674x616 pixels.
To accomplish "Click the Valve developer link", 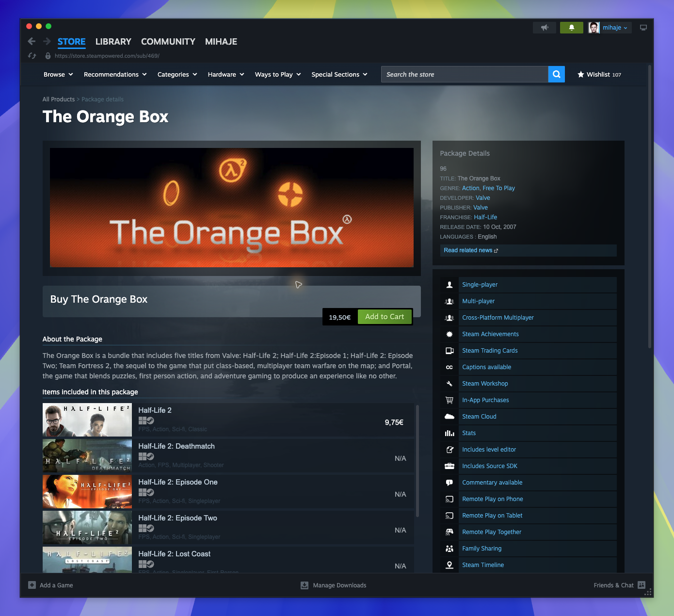I will pos(483,198).
